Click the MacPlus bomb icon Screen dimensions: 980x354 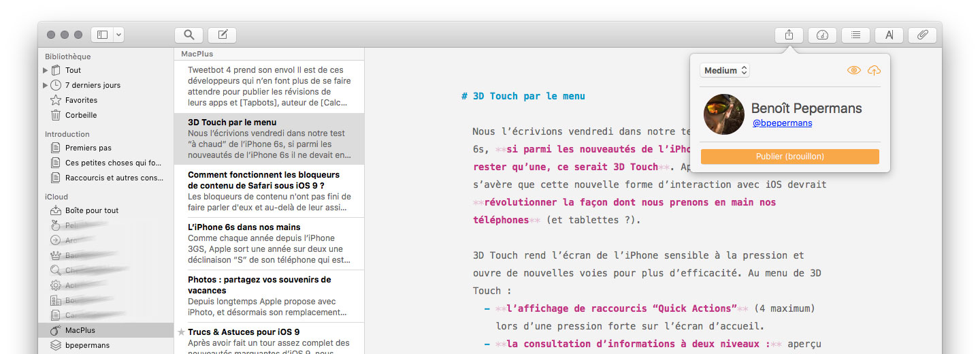coord(56,330)
